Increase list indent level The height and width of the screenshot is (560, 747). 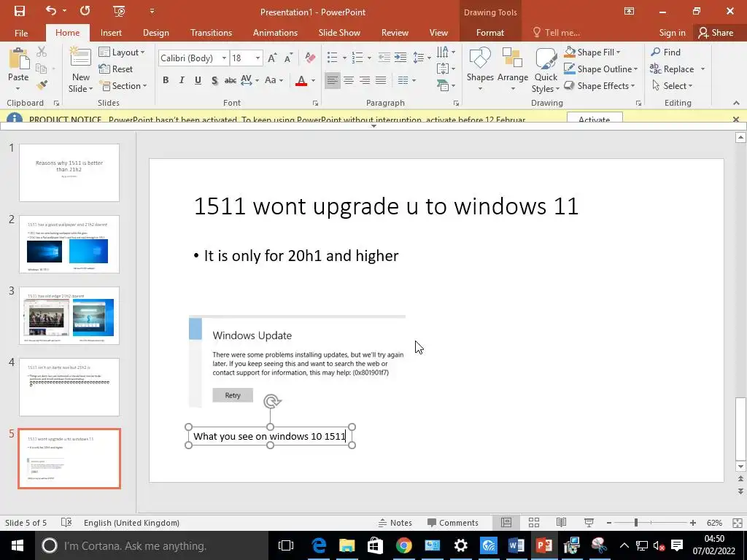pyautogui.click(x=400, y=58)
